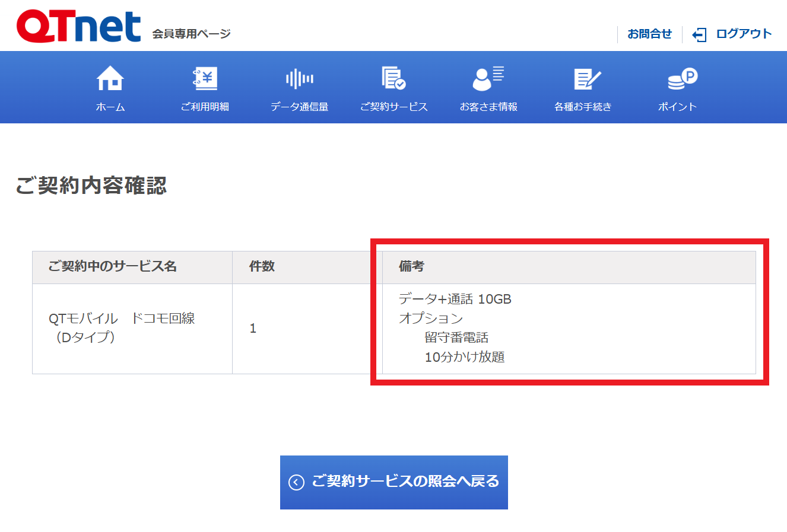Click the logout arrow icon
The height and width of the screenshot is (532, 787).
point(699,34)
